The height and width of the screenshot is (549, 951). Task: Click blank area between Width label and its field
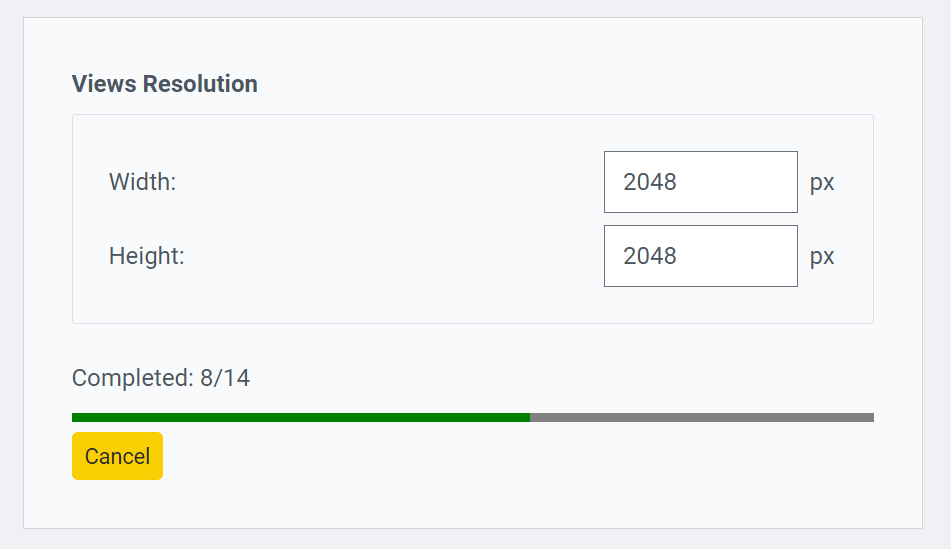pyautogui.click(x=390, y=182)
